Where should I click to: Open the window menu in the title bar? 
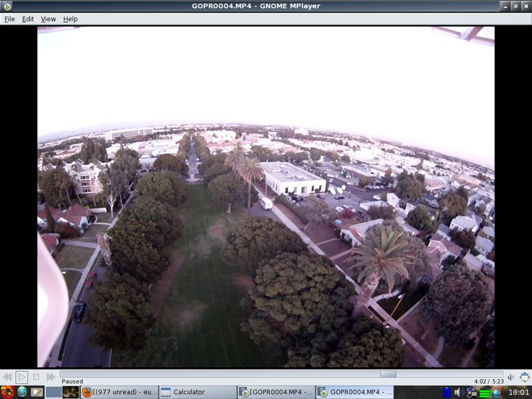tap(7, 6)
